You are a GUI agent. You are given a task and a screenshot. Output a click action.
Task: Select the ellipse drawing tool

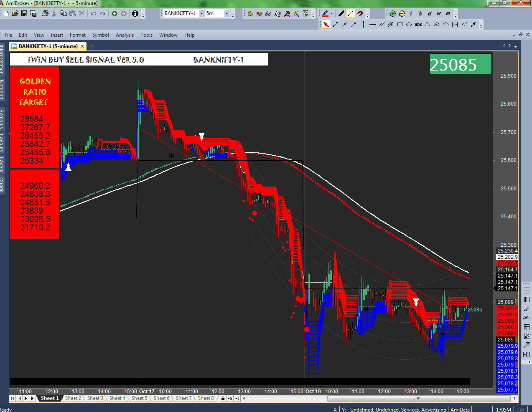click(409, 24)
